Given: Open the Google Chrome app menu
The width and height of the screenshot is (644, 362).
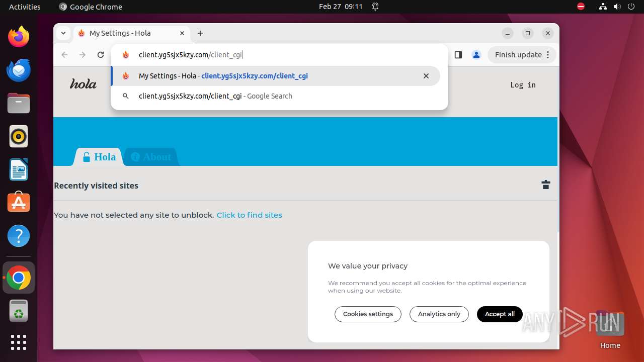Looking at the screenshot, I should (91, 7).
